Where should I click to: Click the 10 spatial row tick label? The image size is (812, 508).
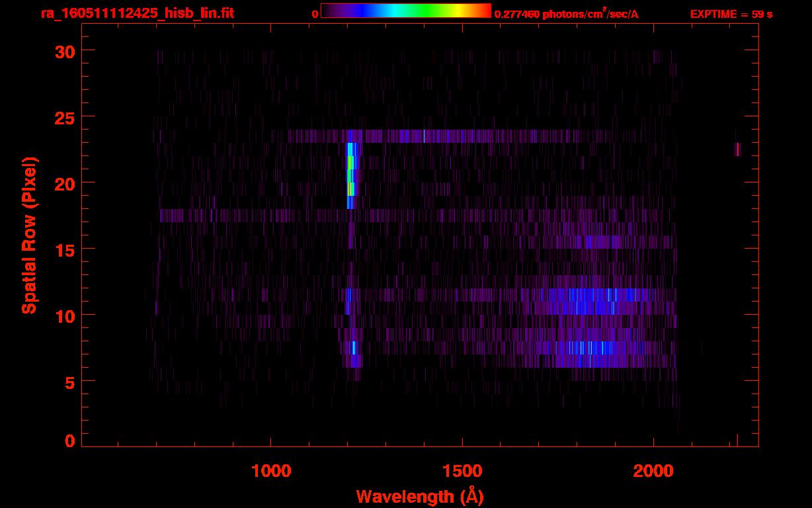65,316
